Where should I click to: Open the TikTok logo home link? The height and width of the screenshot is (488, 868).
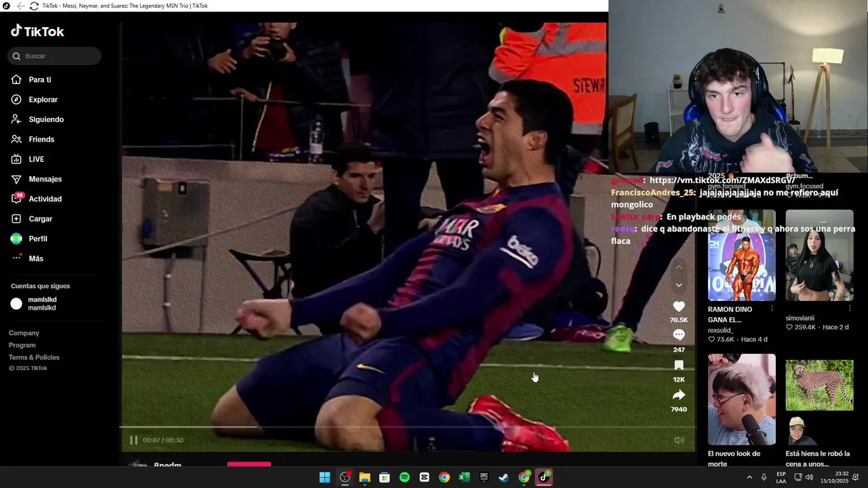coord(37,31)
